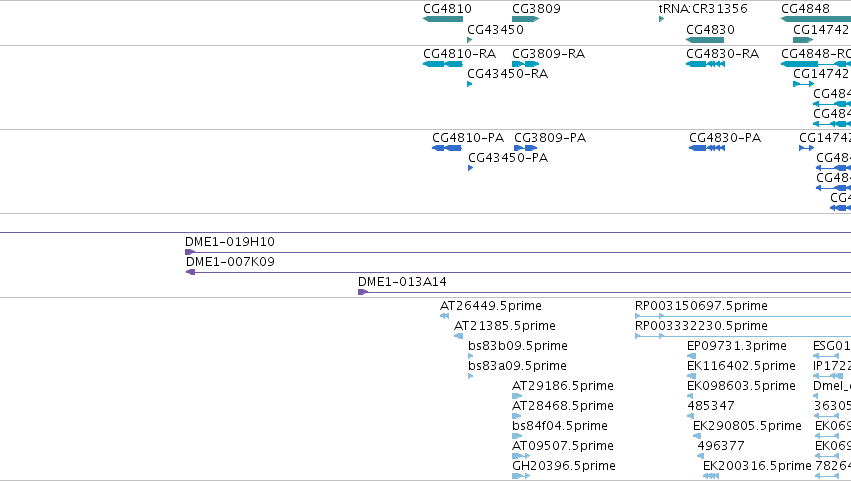Click the CG4830 gene glyph bar
The height and width of the screenshot is (481, 851).
705,40
